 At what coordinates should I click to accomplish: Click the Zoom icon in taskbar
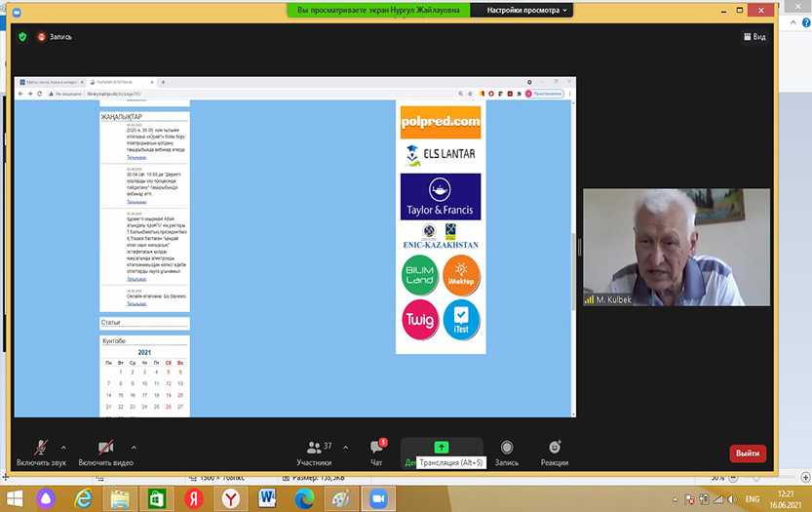[378, 499]
